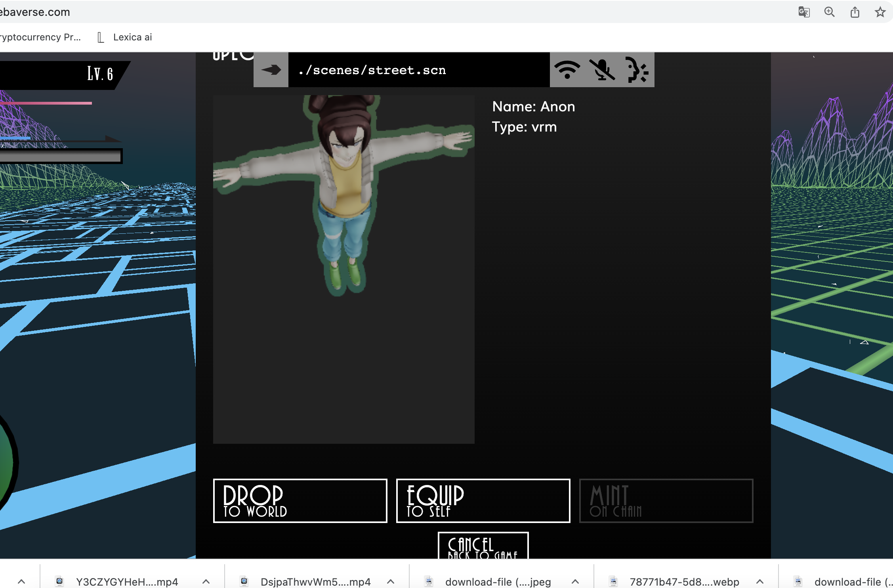Click the arrow go button beside scene path
Screen dimensions: 893x588
[271, 70]
